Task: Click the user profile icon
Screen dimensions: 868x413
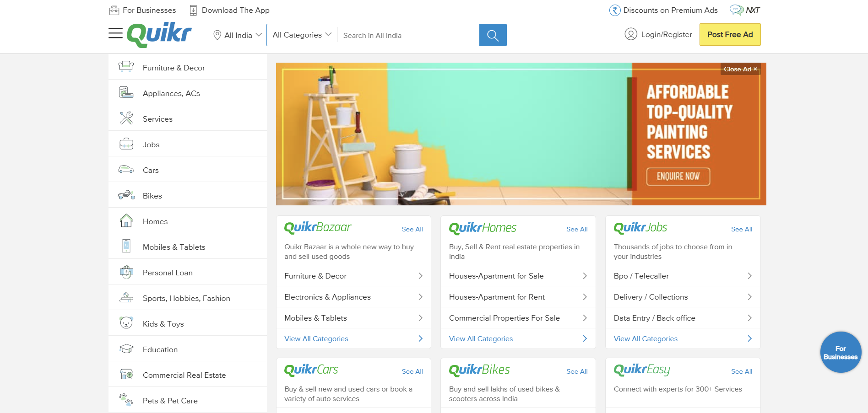Action: pos(631,34)
